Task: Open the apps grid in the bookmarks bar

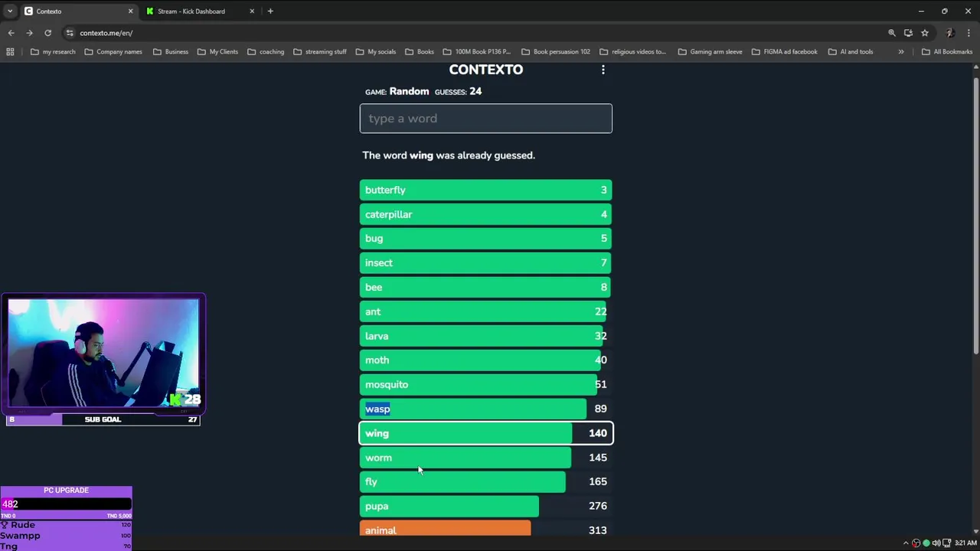Action: tap(10, 52)
